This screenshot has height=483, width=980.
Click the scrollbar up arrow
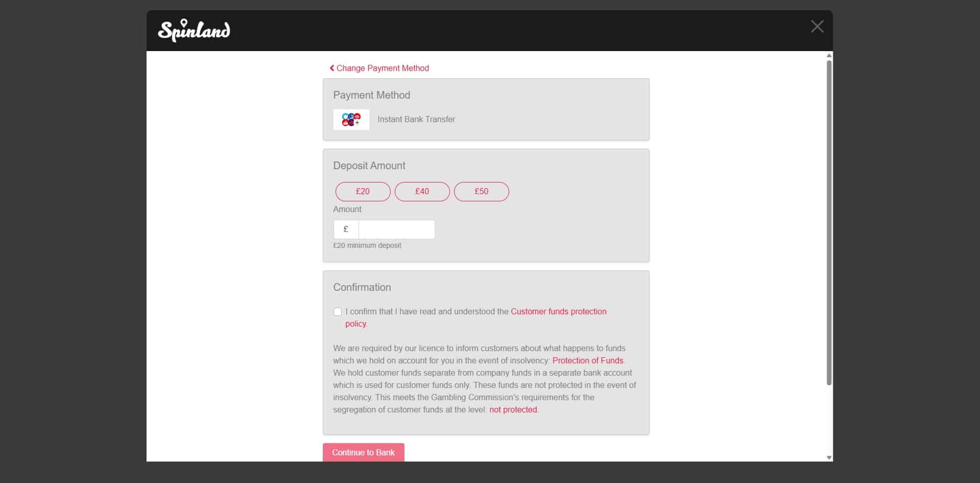829,55
